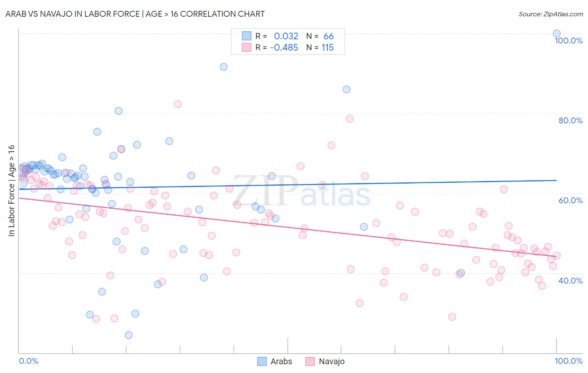Click the 40.0% y-axis label
Image resolution: width=588 pixels, height=373 pixels.
[x=570, y=281]
